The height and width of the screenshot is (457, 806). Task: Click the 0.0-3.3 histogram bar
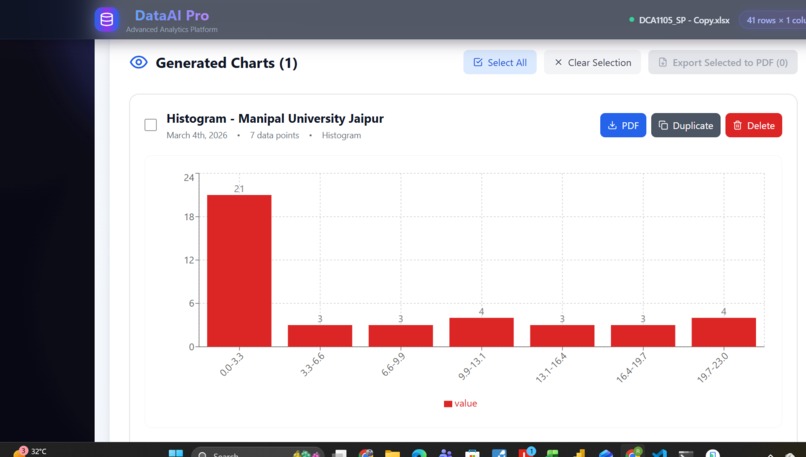[239, 271]
